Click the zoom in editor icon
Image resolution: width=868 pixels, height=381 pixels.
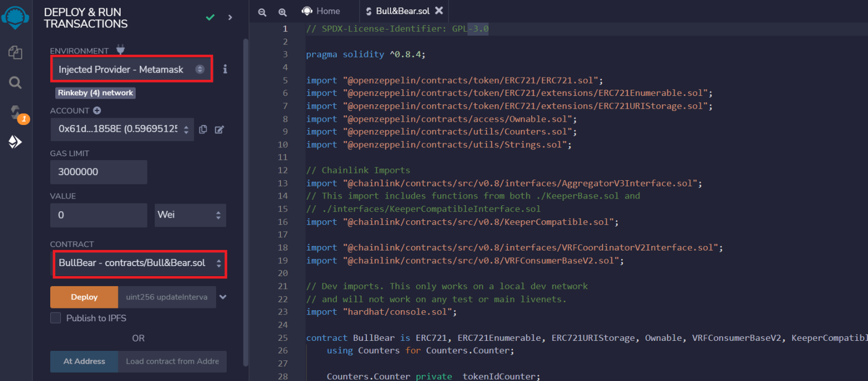282,12
